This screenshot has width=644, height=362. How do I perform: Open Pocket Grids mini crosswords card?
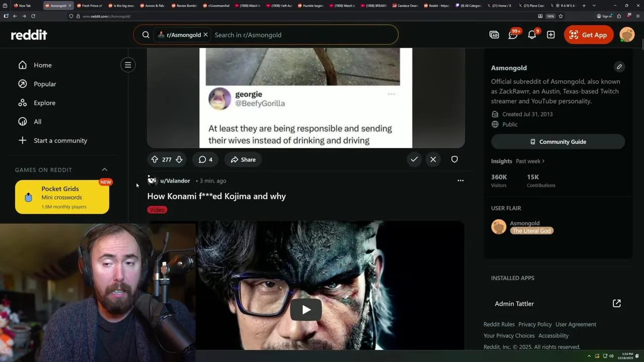pyautogui.click(x=62, y=197)
